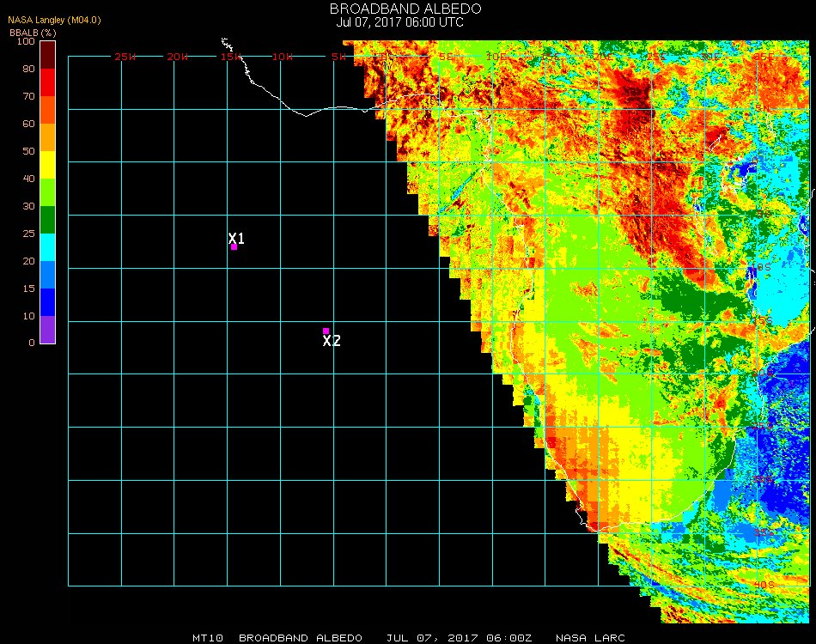Select the bright red 70–80% legend swatch
The image size is (816, 644).
(x=48, y=82)
